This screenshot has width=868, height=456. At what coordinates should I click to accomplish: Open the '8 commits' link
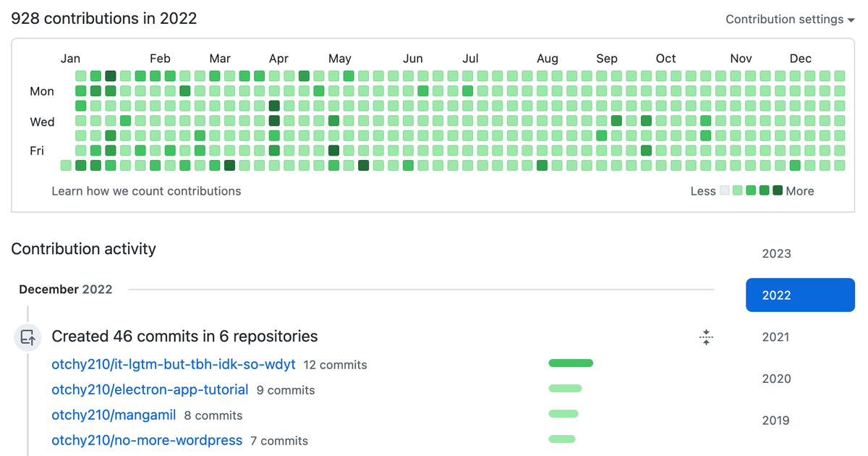(x=213, y=415)
